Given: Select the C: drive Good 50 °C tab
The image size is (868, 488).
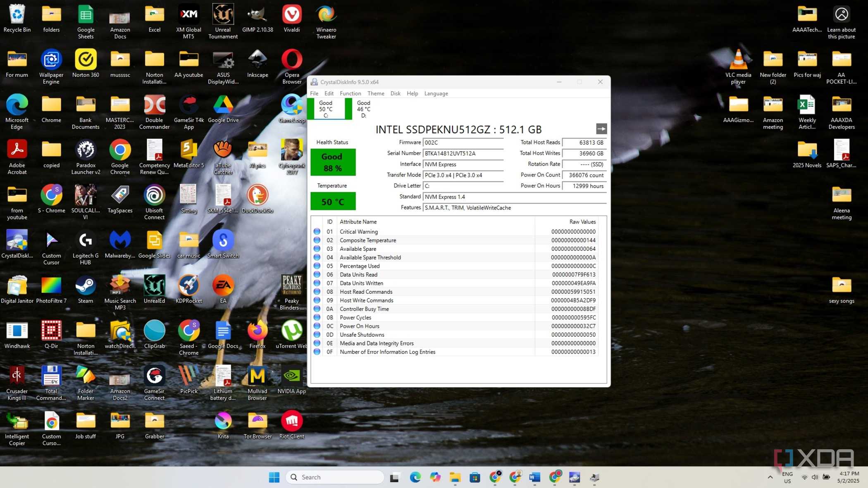Looking at the screenshot, I should coord(326,109).
